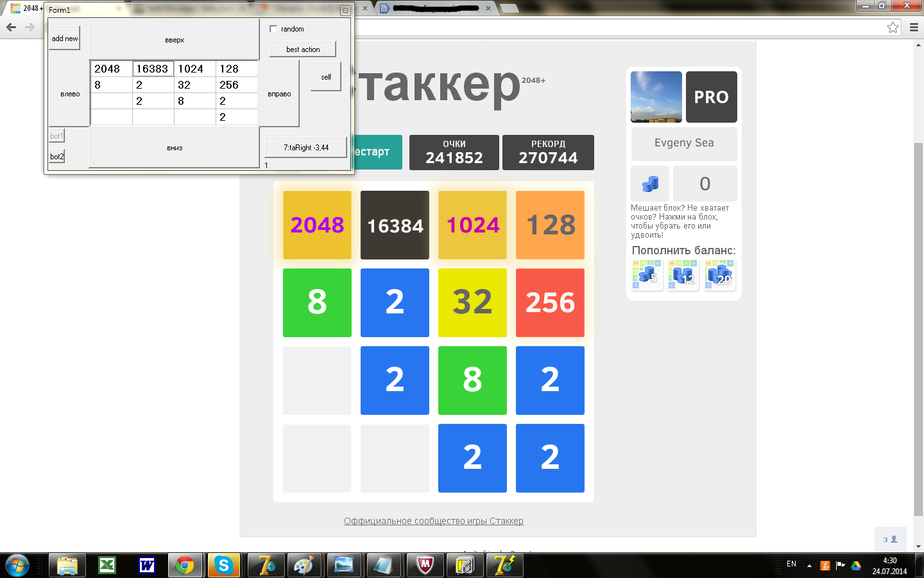Click the 2048 game tile
Viewport: 924px width, 578px height.
point(317,225)
